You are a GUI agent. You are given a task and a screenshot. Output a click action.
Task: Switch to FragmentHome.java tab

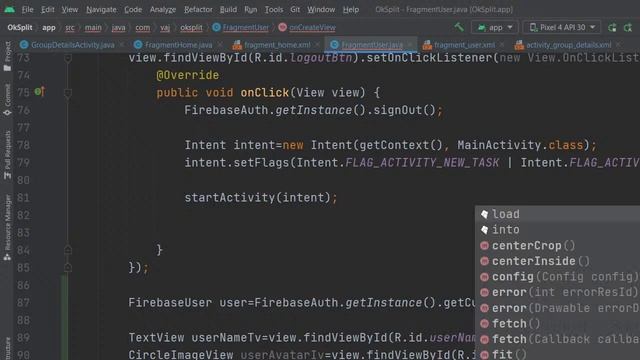(178, 45)
